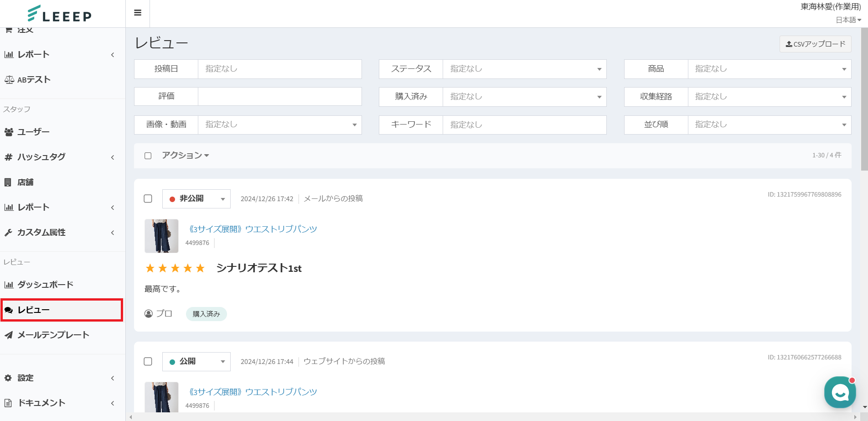Expand the staff レポート sidebar menu
868x421 pixels.
pos(113,208)
